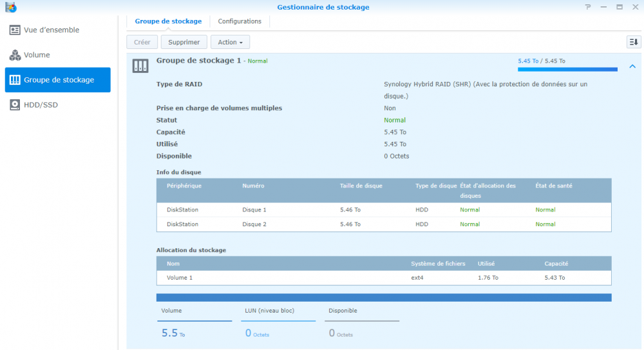Collapse the Groupe de stockage 1 panel chevron
This screenshot has height=350, width=644.
[x=632, y=66]
